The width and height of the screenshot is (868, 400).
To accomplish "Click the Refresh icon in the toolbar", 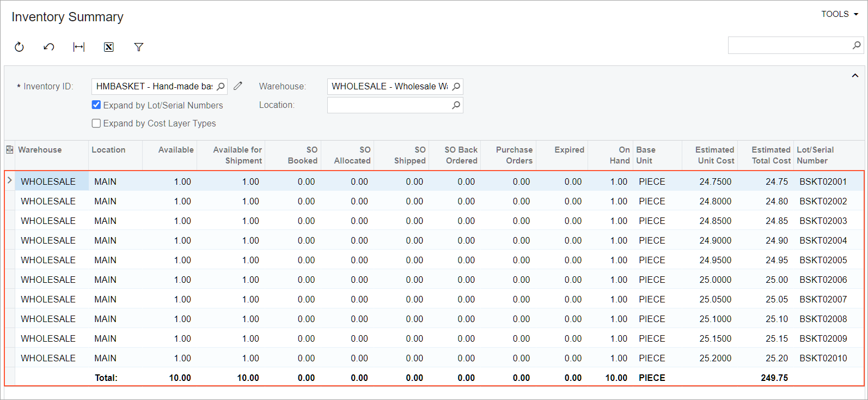I will point(19,47).
